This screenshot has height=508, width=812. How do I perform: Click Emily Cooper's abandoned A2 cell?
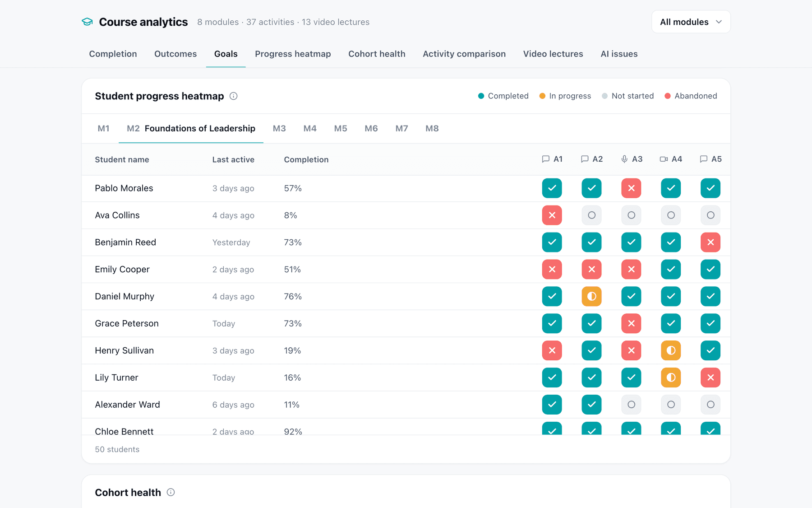(x=591, y=270)
